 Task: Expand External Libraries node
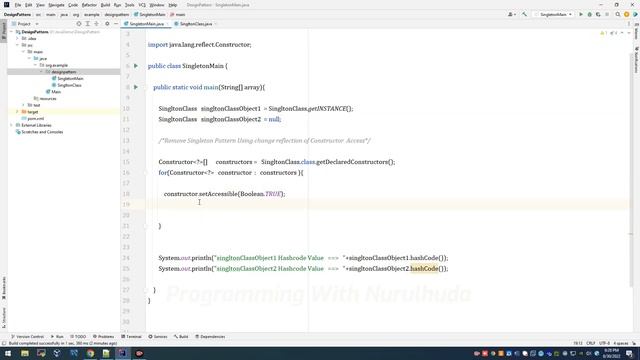pyautogui.click(x=12, y=125)
